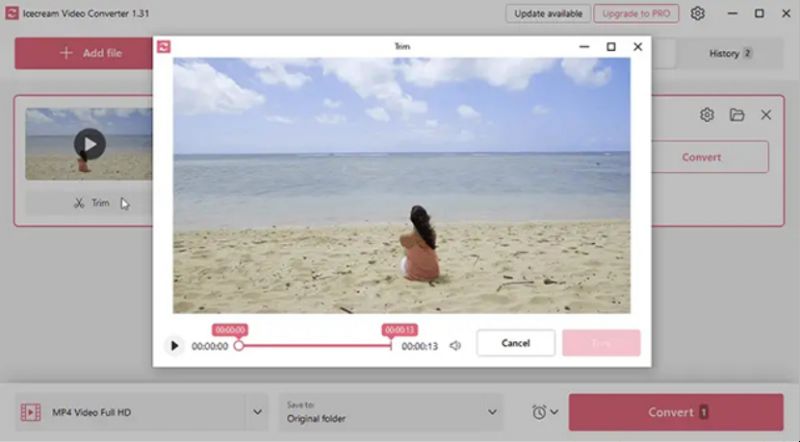Open output folder icon for file
The image size is (800, 442).
point(737,115)
